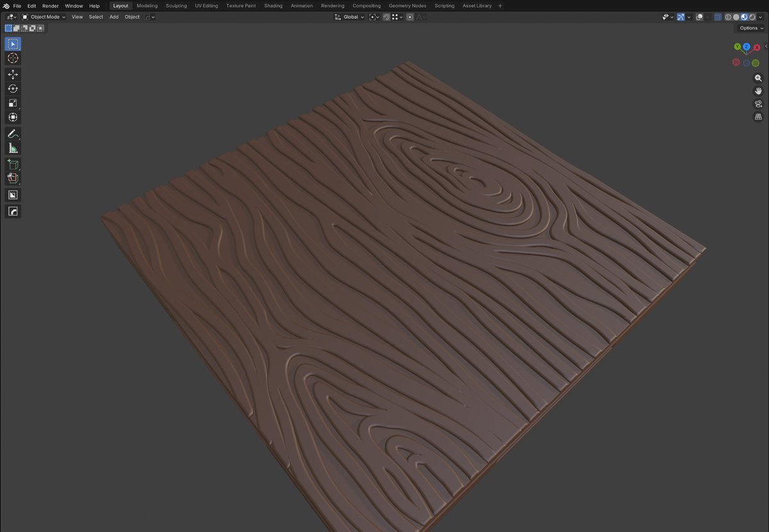This screenshot has height=532, width=769.
Task: Add a new workspace with plus button
Action: click(500, 6)
